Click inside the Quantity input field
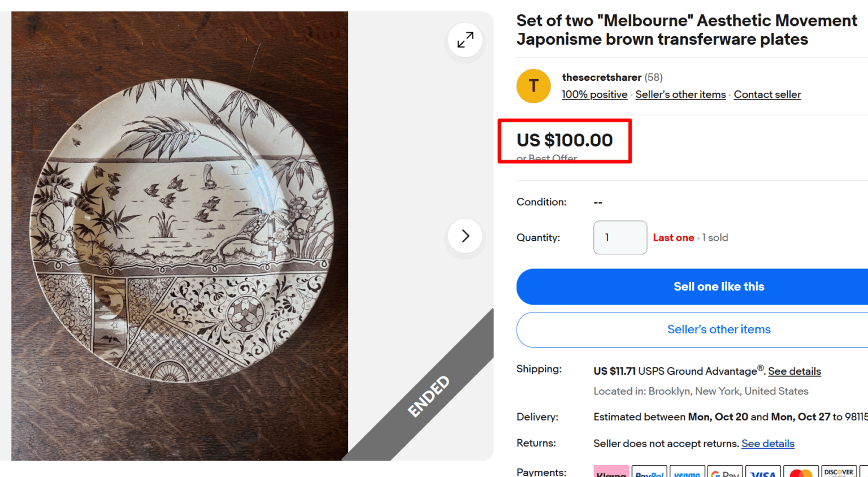Screen dimensions: 868x477 coord(620,237)
